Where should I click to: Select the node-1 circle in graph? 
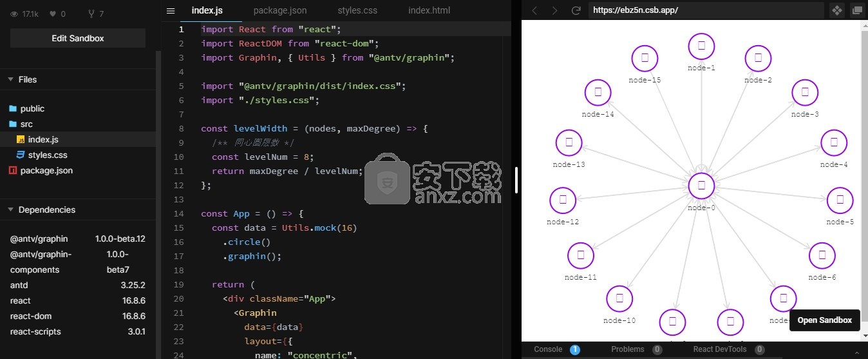point(701,46)
